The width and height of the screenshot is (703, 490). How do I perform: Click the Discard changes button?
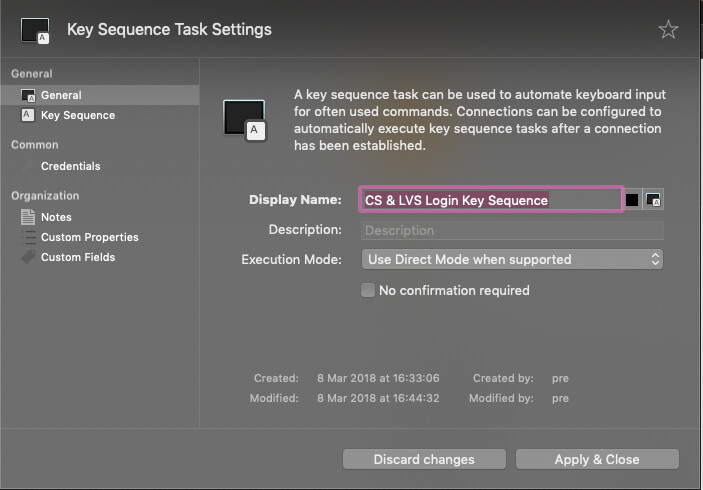point(424,459)
